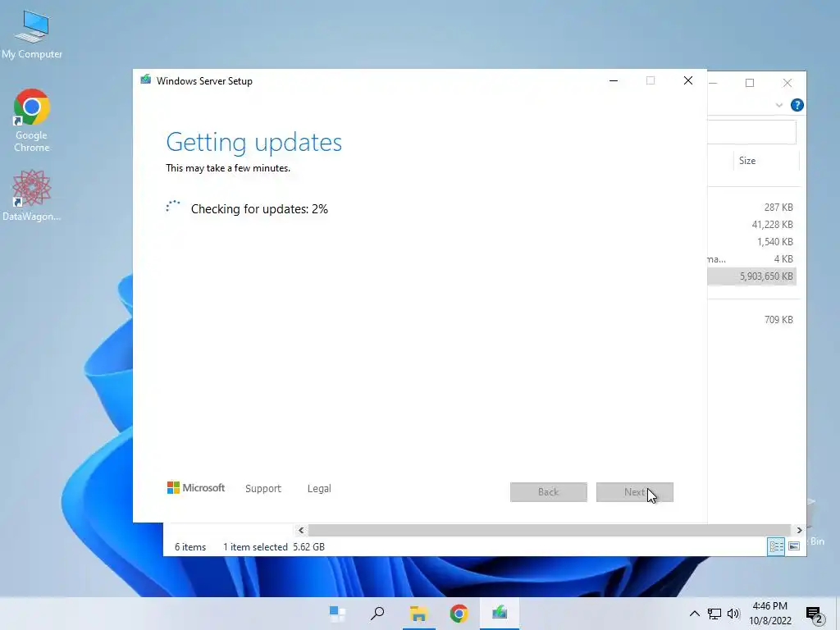Show hidden system tray icons
Screen dimensions: 840x630
pyautogui.click(x=694, y=614)
